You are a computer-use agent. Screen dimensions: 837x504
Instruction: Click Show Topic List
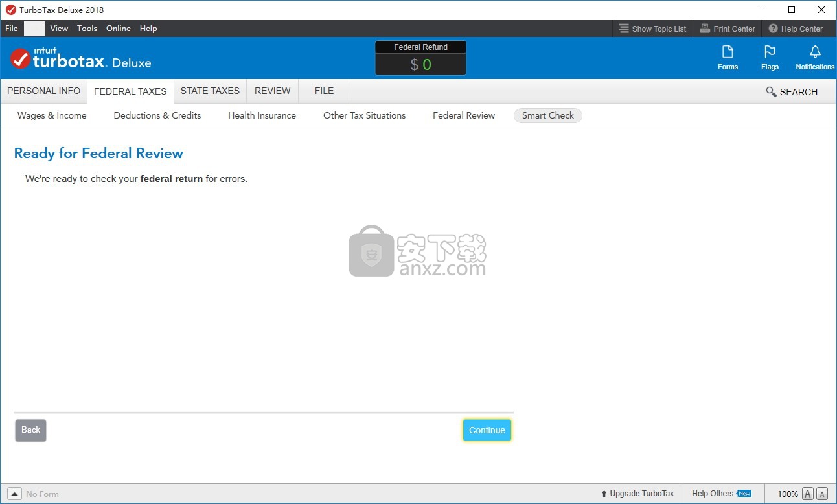coord(652,29)
